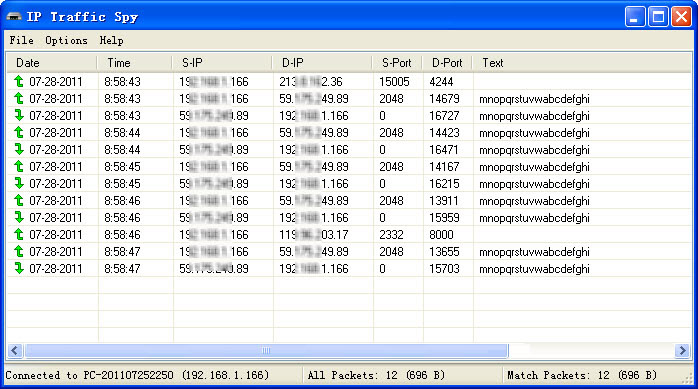Click the Text column header
This screenshot has width=698, height=389.
(581, 63)
